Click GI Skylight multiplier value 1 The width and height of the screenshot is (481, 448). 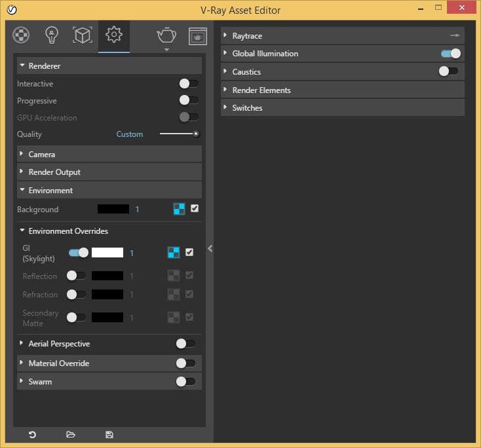(x=132, y=253)
